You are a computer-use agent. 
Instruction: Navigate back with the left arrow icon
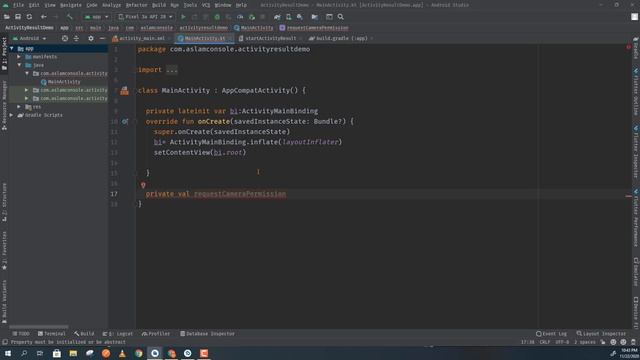[x=43, y=17]
